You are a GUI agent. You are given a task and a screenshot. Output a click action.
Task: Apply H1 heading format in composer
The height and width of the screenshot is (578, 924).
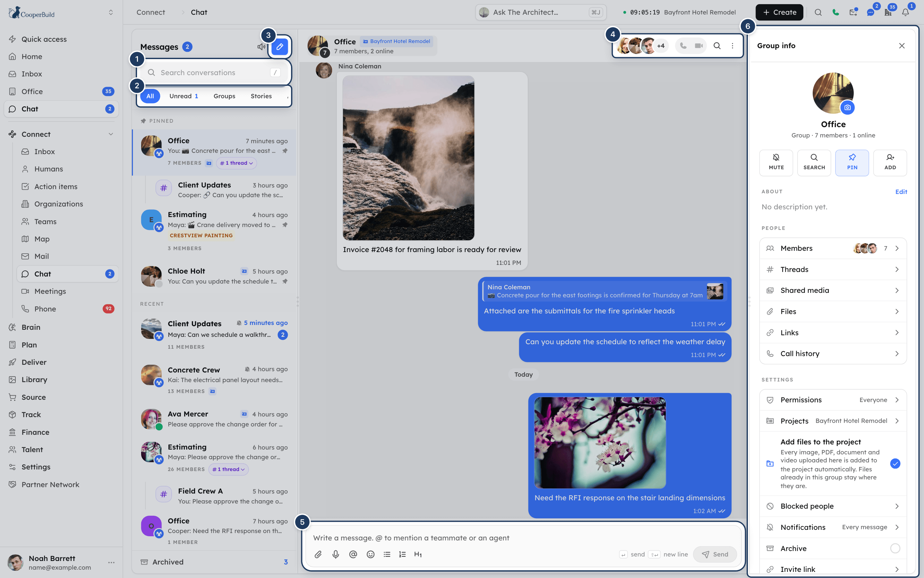pos(418,554)
